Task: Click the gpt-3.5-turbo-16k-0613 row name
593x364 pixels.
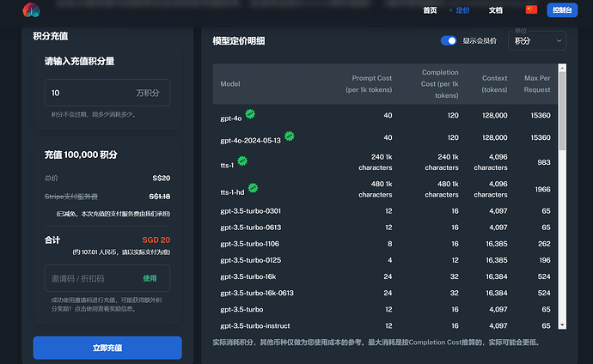Action: pyautogui.click(x=257, y=293)
